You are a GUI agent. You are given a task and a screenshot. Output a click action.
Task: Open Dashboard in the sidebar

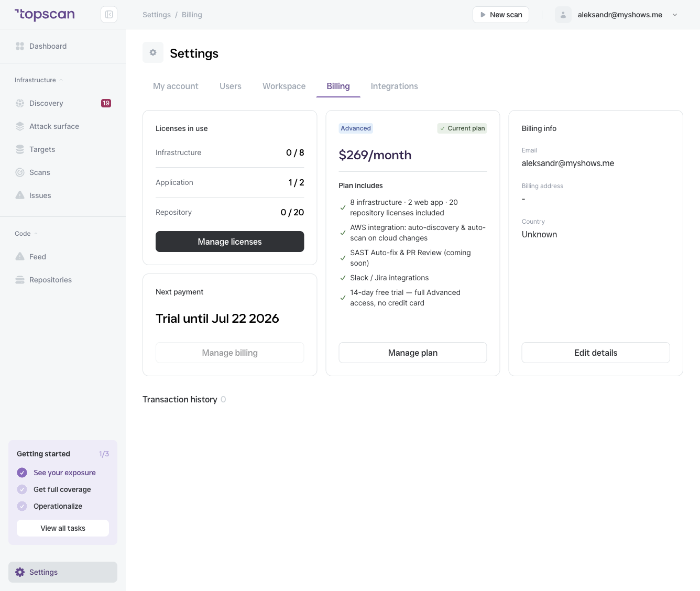(63, 46)
